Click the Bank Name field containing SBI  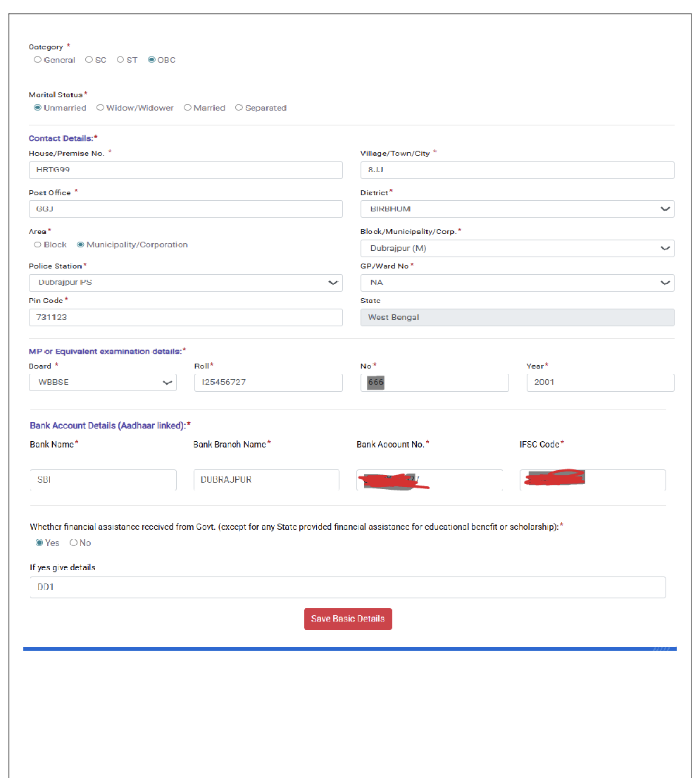pos(102,479)
